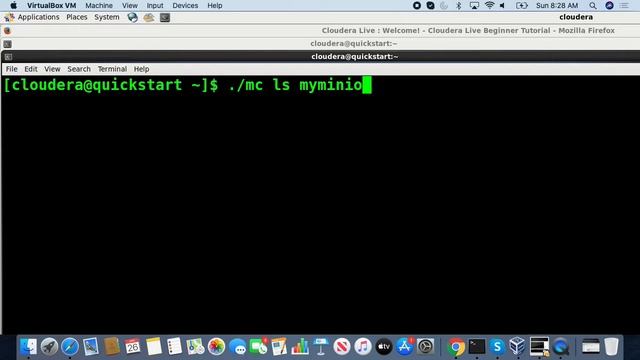Open Calendar from the Dock
The height and width of the screenshot is (360, 640).
pyautogui.click(x=132, y=347)
